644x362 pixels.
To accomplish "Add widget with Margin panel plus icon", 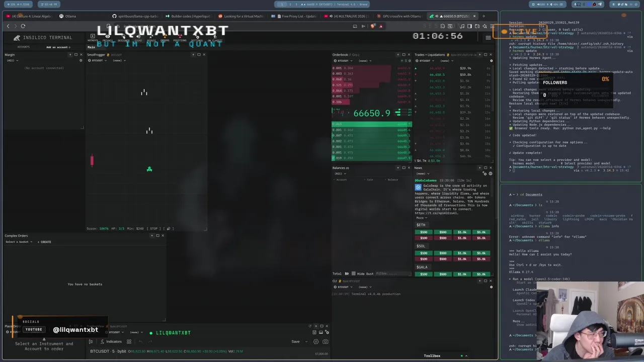I will (70, 54).
